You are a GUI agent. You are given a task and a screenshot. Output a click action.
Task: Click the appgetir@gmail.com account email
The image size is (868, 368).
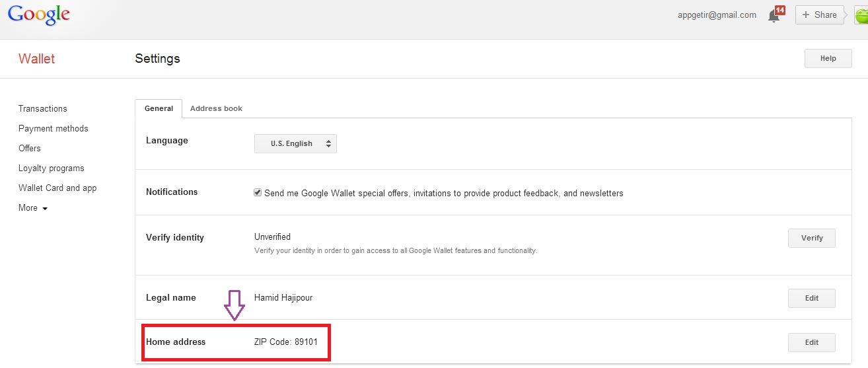[x=717, y=15]
